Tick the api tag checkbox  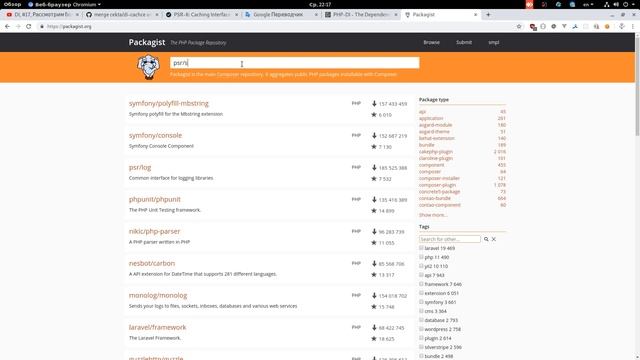point(421,275)
